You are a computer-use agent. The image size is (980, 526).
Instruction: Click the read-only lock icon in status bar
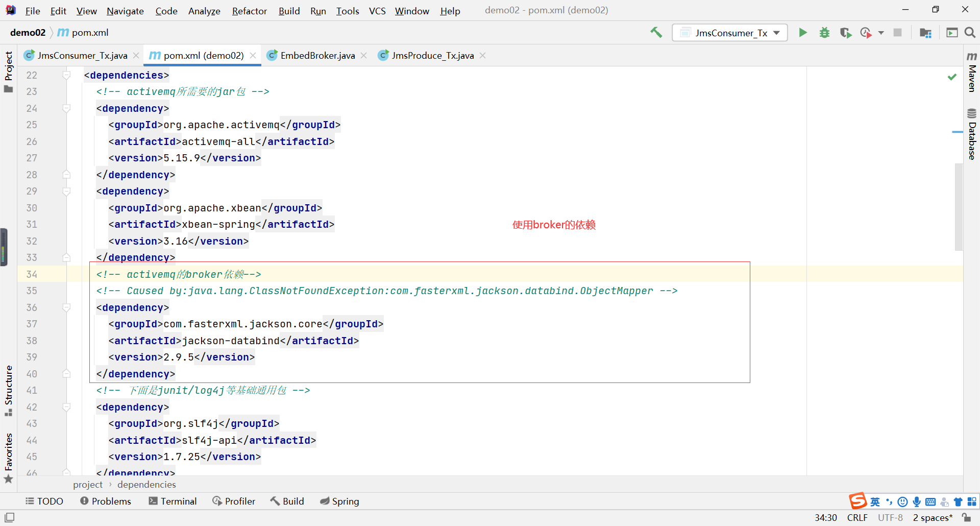click(x=967, y=517)
